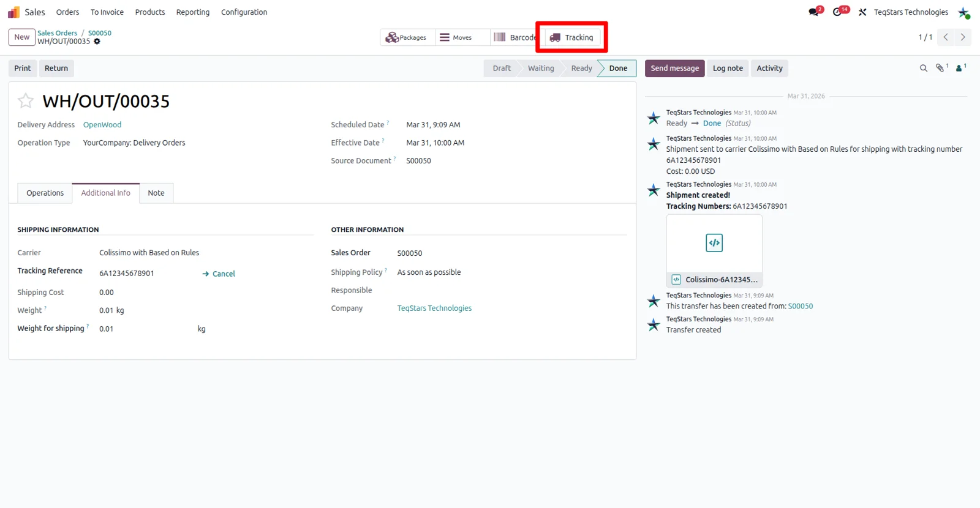Image resolution: width=980 pixels, height=508 pixels.
Task: Open the TeqStars Technologies company link
Action: click(x=434, y=308)
